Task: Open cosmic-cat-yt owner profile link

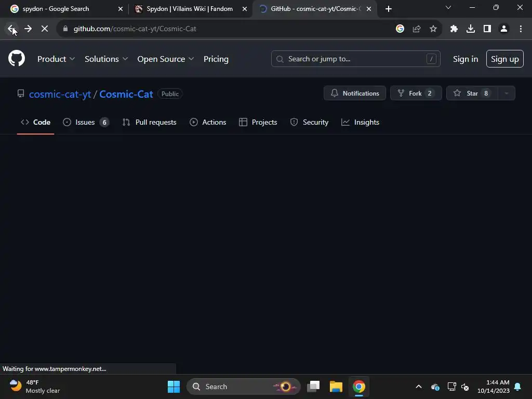Action: 60,94
